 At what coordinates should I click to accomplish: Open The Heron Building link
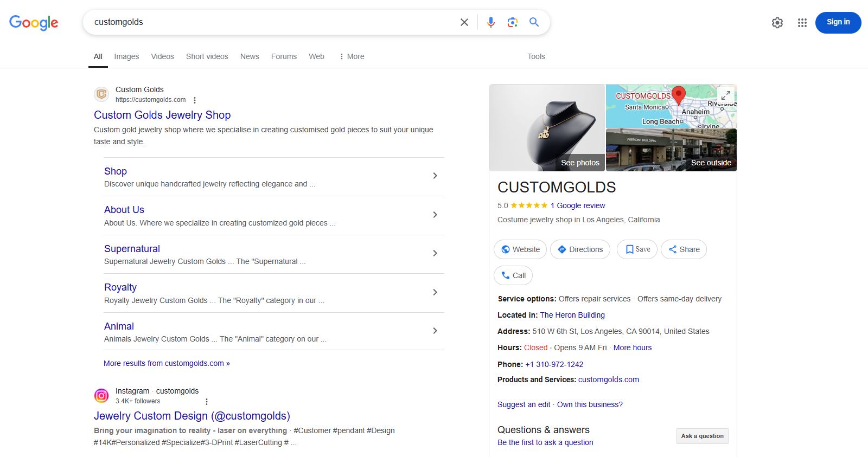[572, 315]
